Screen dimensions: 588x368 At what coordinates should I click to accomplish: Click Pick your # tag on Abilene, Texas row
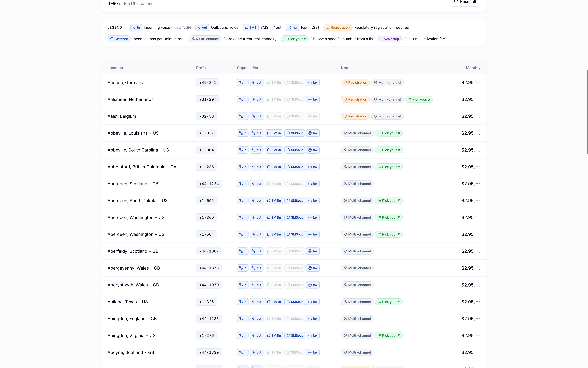pos(389,302)
